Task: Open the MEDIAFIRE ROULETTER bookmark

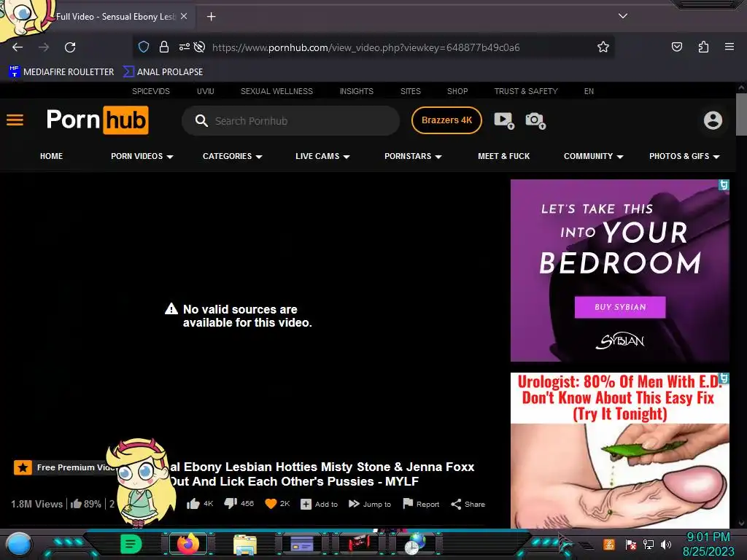Action: click(61, 72)
